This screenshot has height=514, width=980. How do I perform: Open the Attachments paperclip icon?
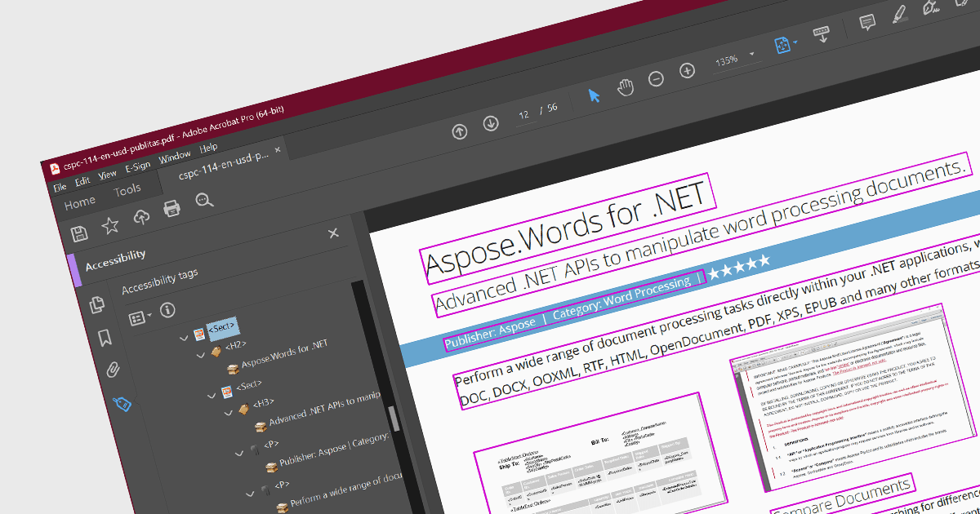[113, 370]
